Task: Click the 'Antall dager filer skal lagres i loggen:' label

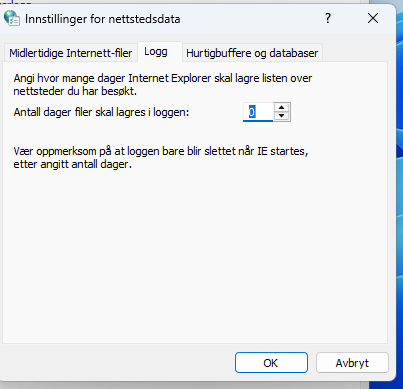Action: point(101,112)
